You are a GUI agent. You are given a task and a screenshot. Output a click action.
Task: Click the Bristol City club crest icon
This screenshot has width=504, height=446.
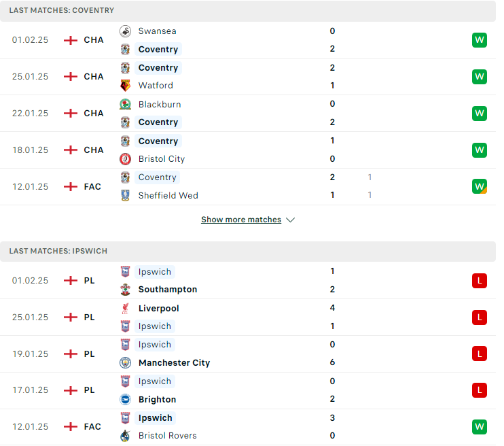125,159
